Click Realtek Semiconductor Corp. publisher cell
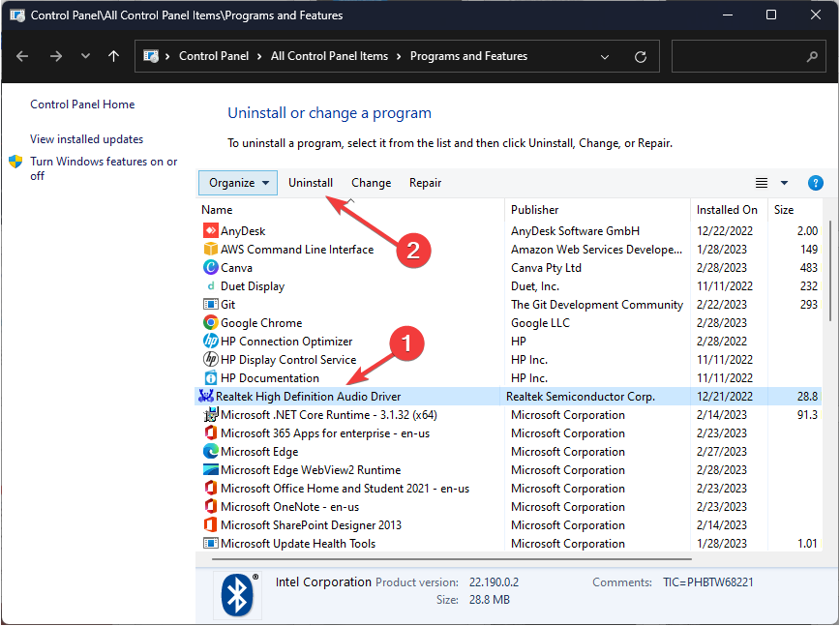This screenshot has height=626, width=840. point(581,397)
